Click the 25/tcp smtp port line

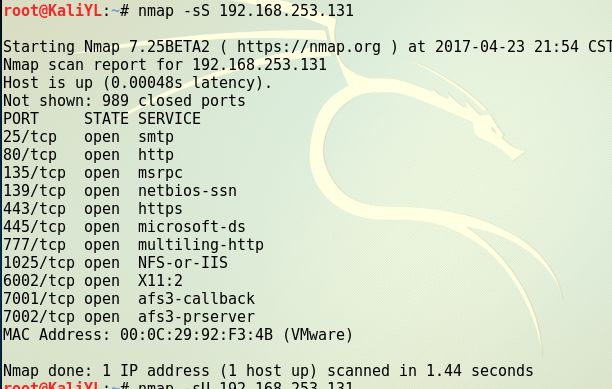[89, 137]
